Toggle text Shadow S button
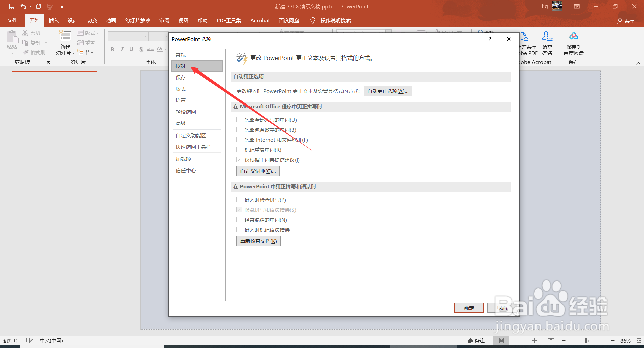This screenshot has height=348, width=644. (141, 49)
